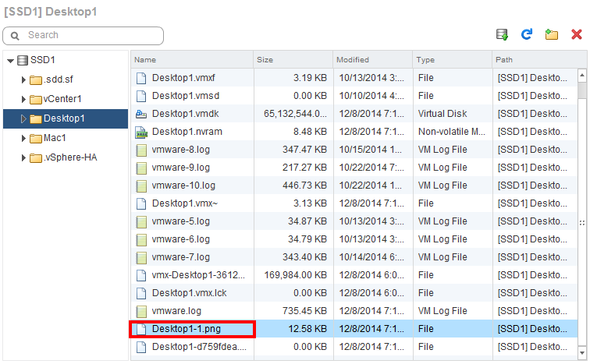Select the Desktop1-d759fdea... file name
590x364 pixels.
[x=199, y=347]
